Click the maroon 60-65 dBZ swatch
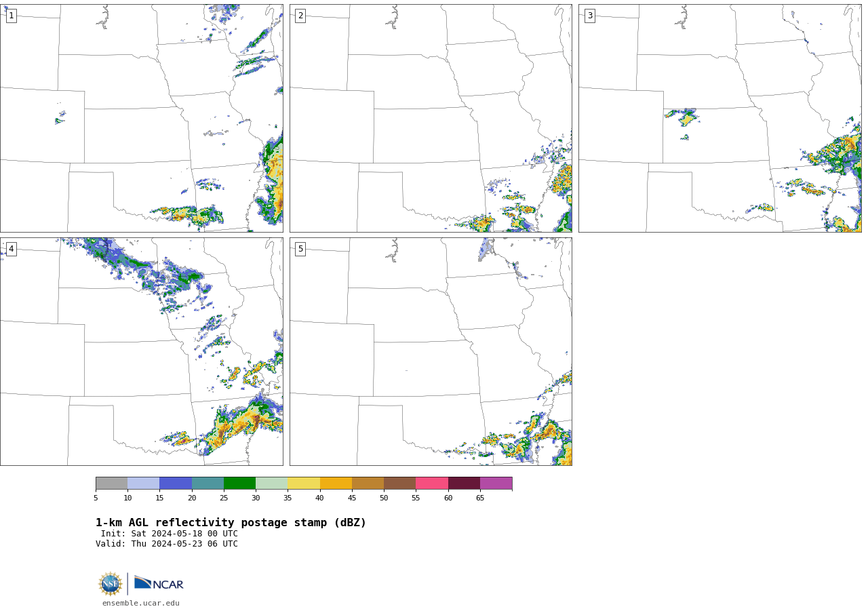This screenshot has width=868, height=611. coord(464,484)
